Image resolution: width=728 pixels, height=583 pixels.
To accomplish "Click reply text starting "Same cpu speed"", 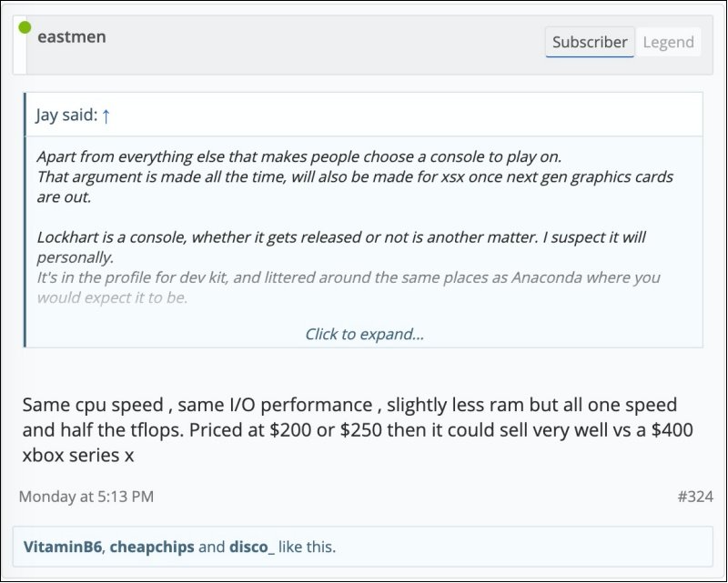I will [349, 405].
